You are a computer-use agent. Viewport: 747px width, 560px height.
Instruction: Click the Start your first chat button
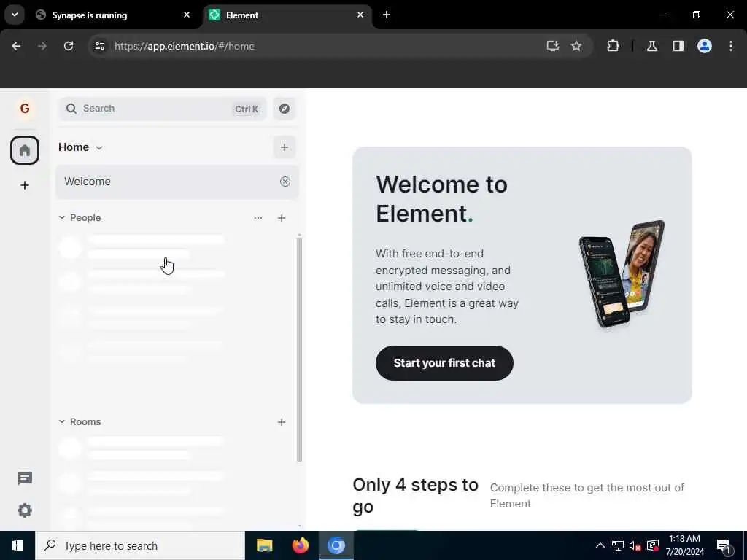pyautogui.click(x=444, y=363)
